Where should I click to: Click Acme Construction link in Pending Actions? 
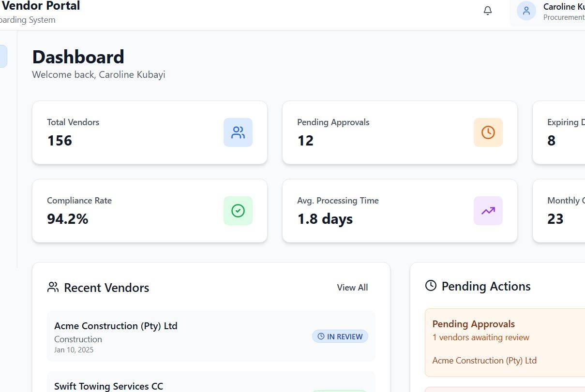coord(484,361)
